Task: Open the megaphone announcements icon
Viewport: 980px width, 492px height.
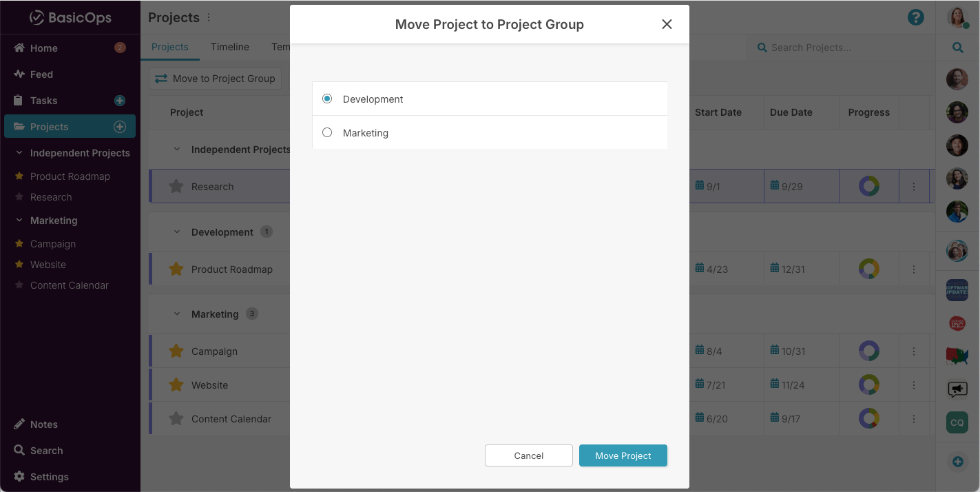Action: [957, 389]
